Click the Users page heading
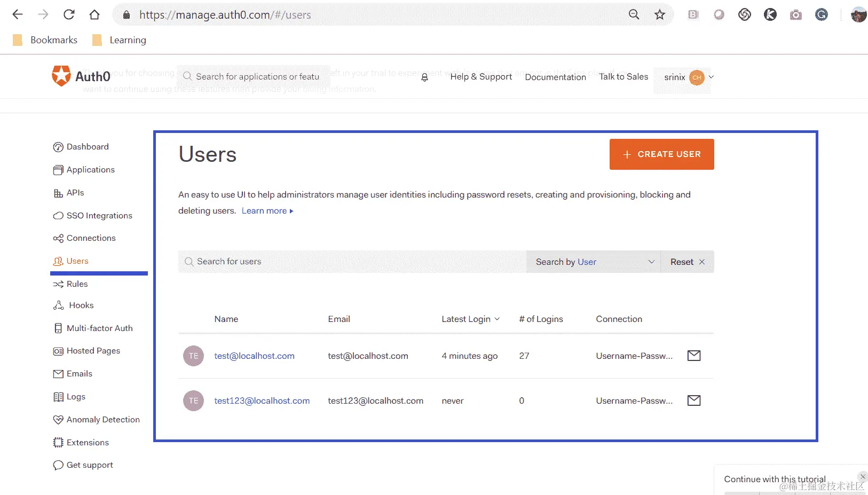 (208, 154)
